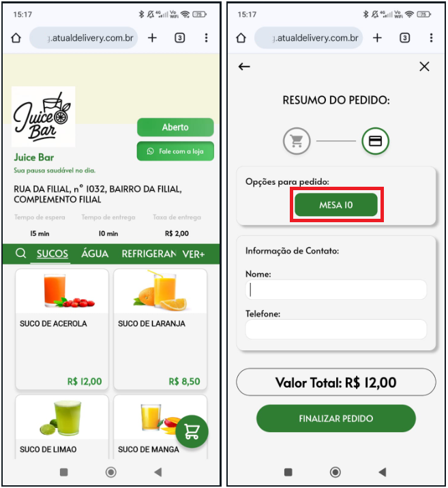The image size is (448, 488).
Task: Choose the MESA 10 order option
Action: click(336, 204)
